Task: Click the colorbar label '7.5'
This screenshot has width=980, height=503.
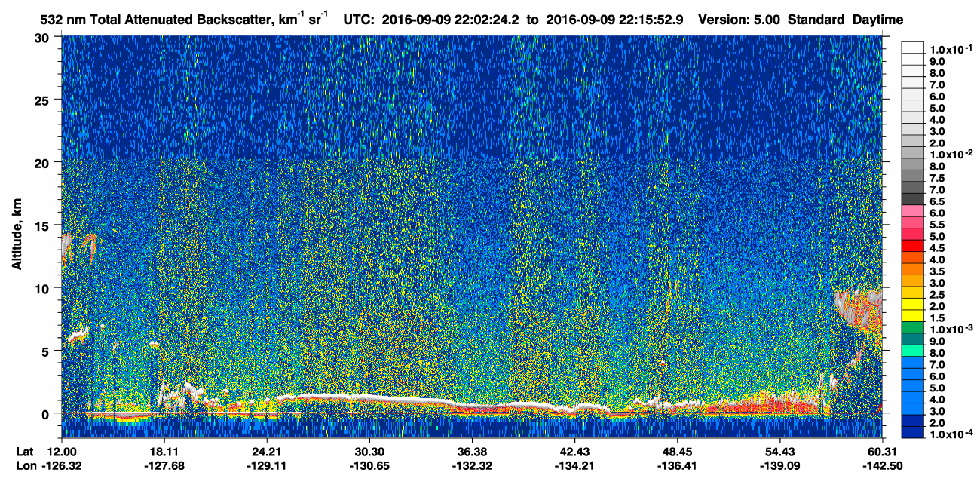Action: pyautogui.click(x=937, y=178)
